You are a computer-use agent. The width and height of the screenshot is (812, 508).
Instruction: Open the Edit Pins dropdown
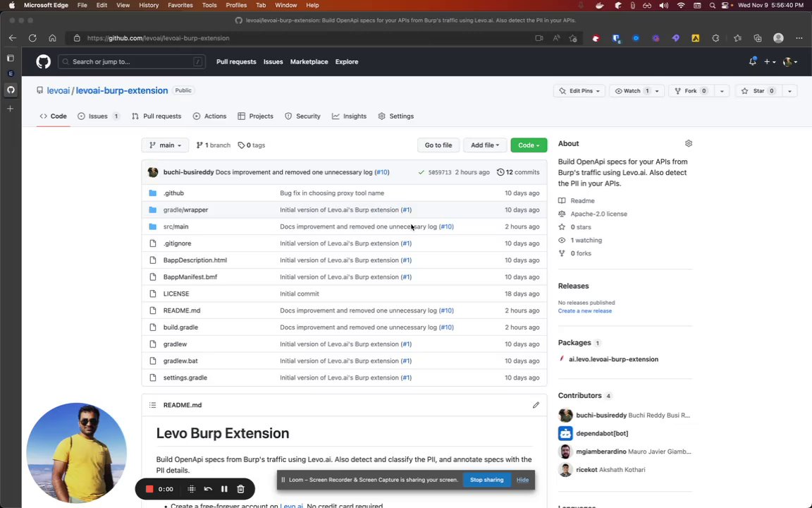click(x=579, y=91)
